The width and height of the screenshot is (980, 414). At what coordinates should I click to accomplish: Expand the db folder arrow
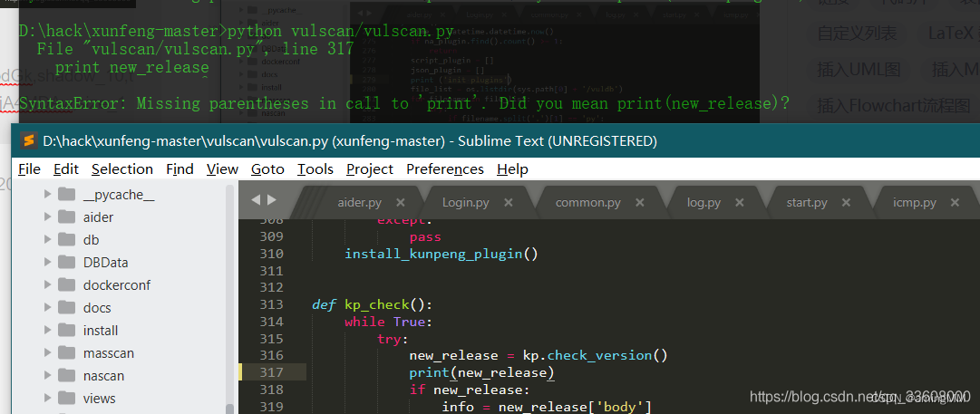tap(47, 240)
